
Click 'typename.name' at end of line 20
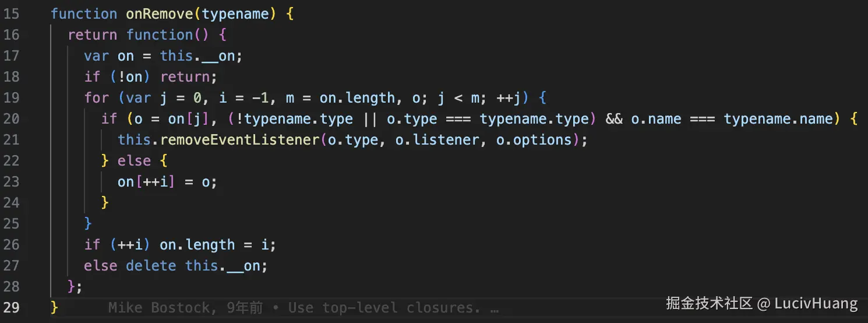[x=778, y=118]
